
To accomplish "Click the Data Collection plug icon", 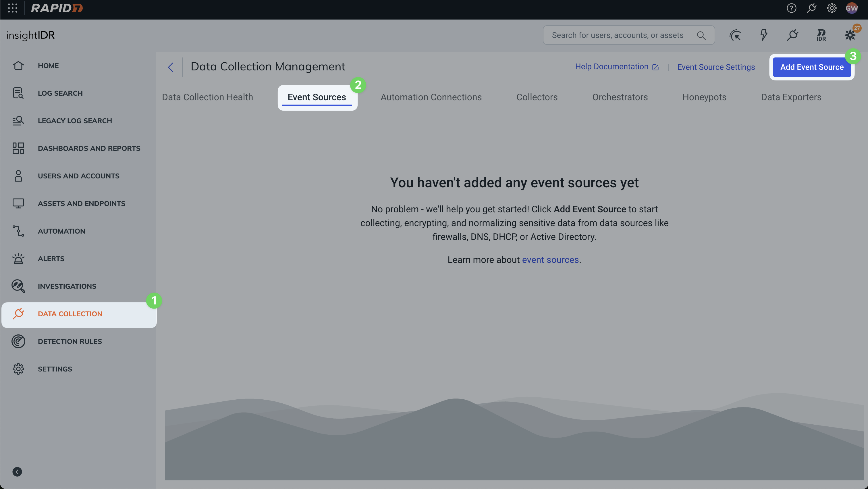I will tap(18, 313).
